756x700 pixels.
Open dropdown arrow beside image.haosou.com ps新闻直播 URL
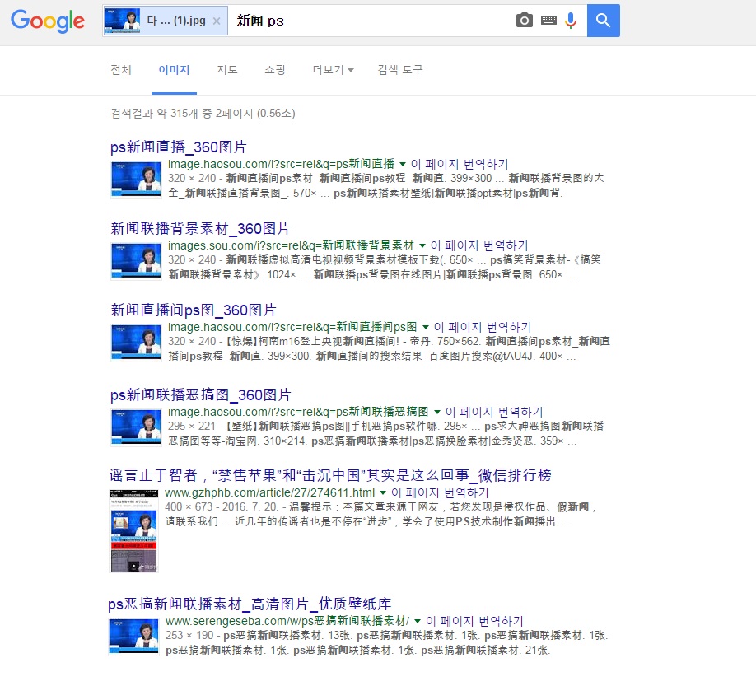[x=403, y=164]
